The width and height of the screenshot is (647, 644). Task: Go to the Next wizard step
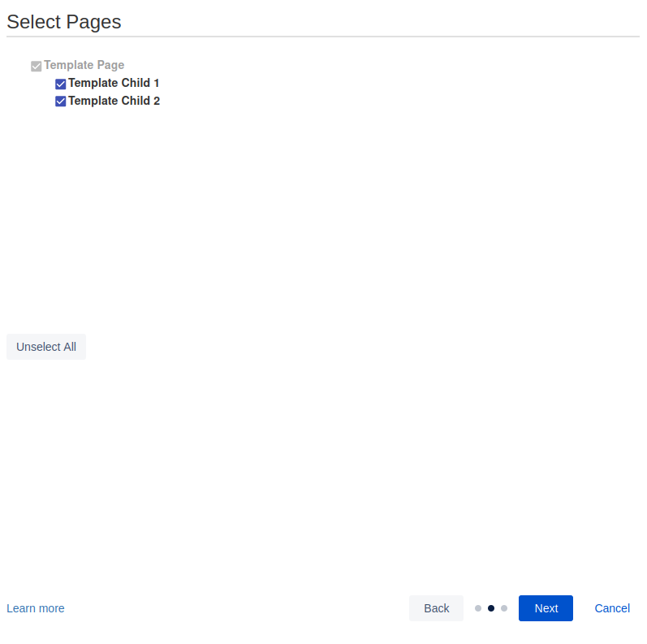tap(546, 608)
